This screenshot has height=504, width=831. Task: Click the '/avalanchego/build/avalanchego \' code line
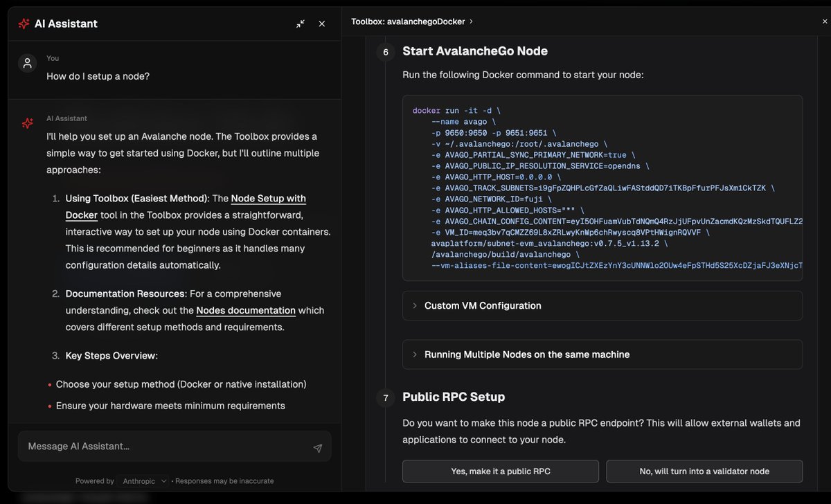(x=506, y=254)
